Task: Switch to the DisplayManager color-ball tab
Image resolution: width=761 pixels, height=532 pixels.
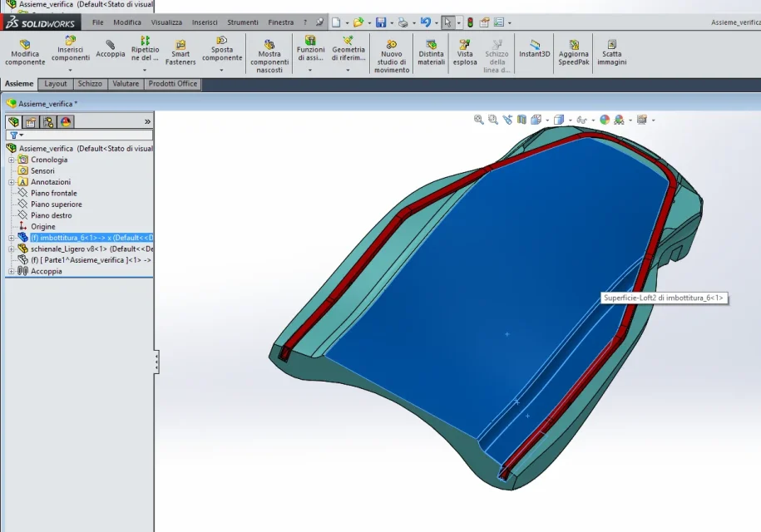Action: tap(66, 121)
